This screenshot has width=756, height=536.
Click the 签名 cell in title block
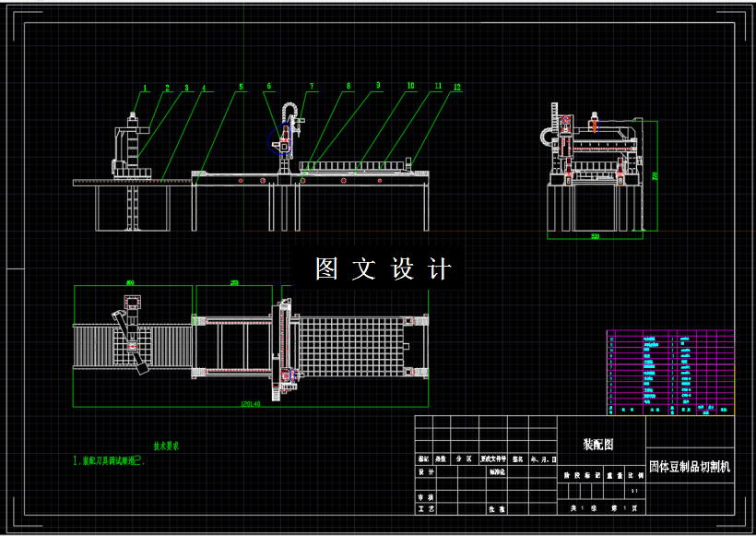[x=518, y=459]
